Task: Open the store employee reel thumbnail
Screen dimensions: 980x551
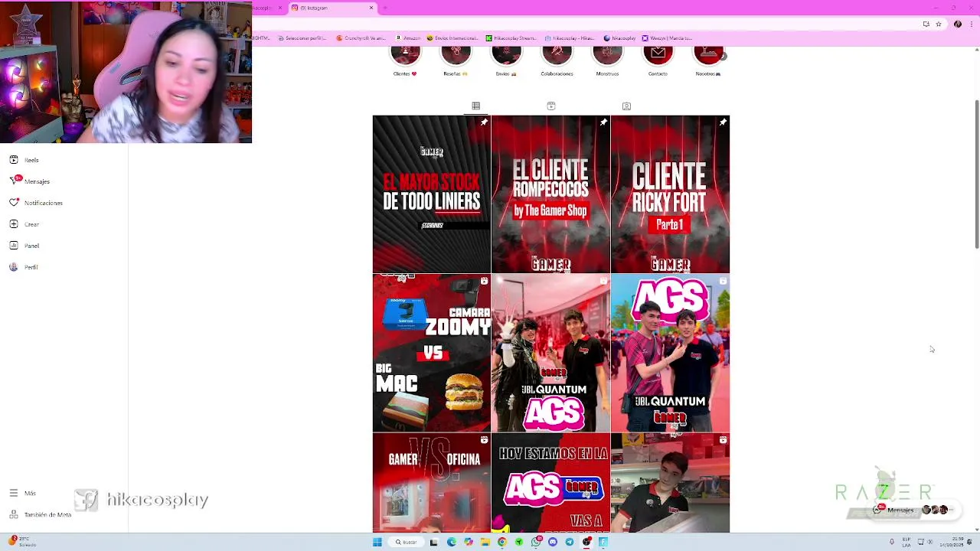Action: coord(670,483)
